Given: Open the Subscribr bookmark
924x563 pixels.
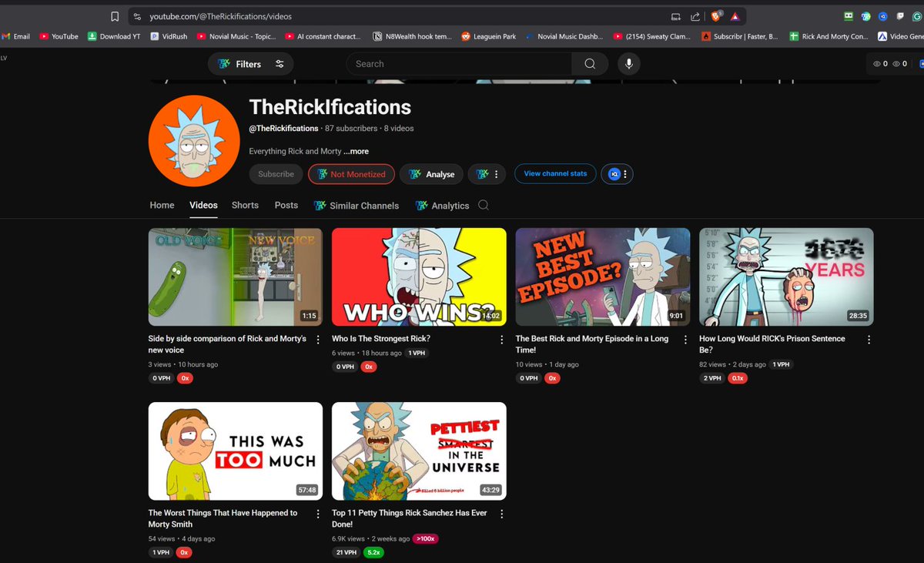Looking at the screenshot, I should (740, 36).
